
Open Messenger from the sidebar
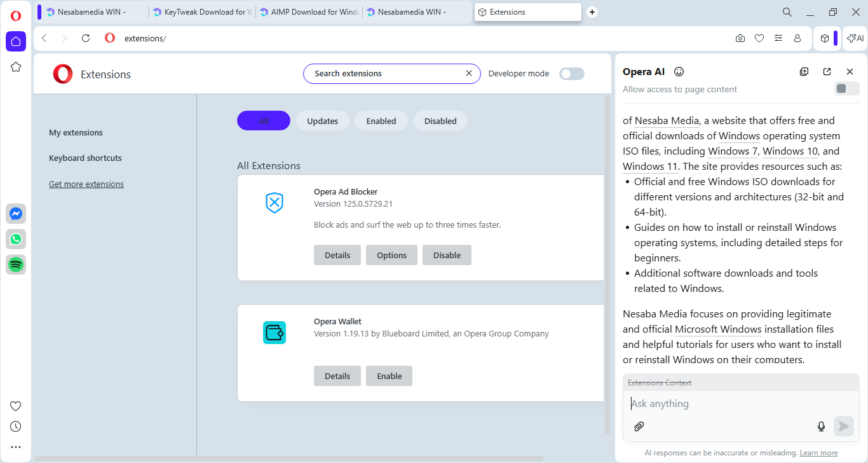click(x=16, y=214)
